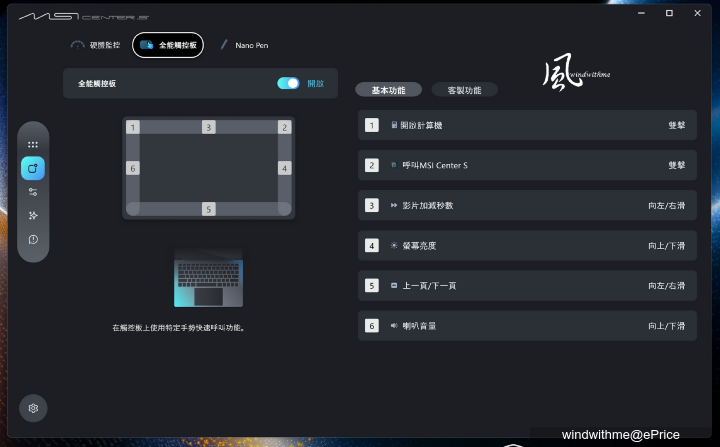Open the sidebar sliders icon
Image resolution: width=720 pixels, height=447 pixels.
pos(33,192)
